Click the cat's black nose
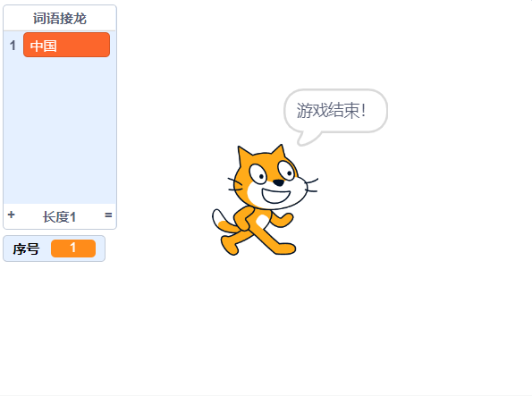The image size is (532, 396). tap(279, 183)
